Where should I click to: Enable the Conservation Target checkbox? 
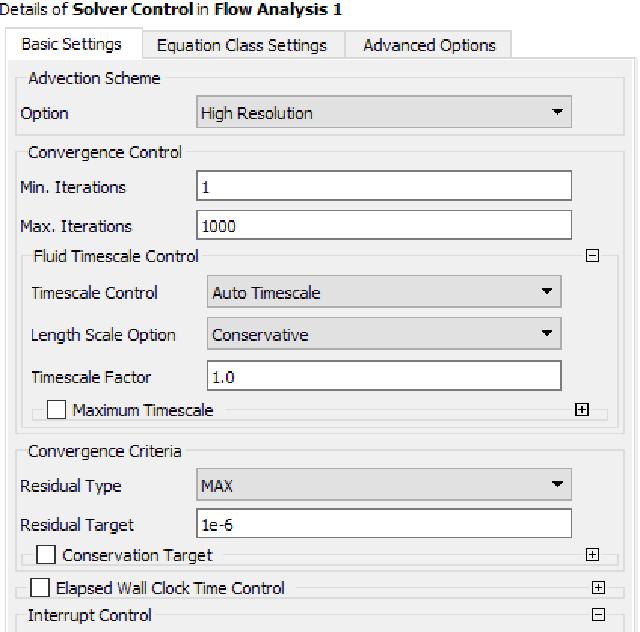[46, 554]
